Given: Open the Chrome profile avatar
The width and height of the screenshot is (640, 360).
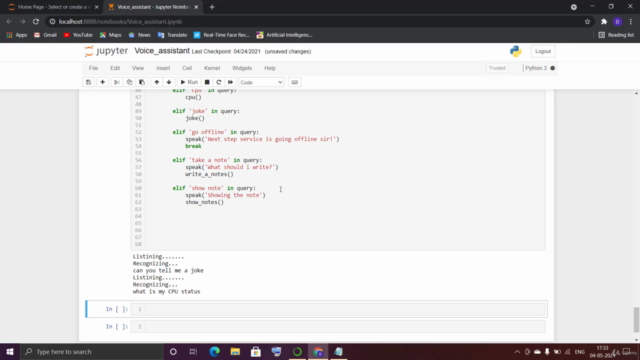Looking at the screenshot, I should pyautogui.click(x=618, y=22).
